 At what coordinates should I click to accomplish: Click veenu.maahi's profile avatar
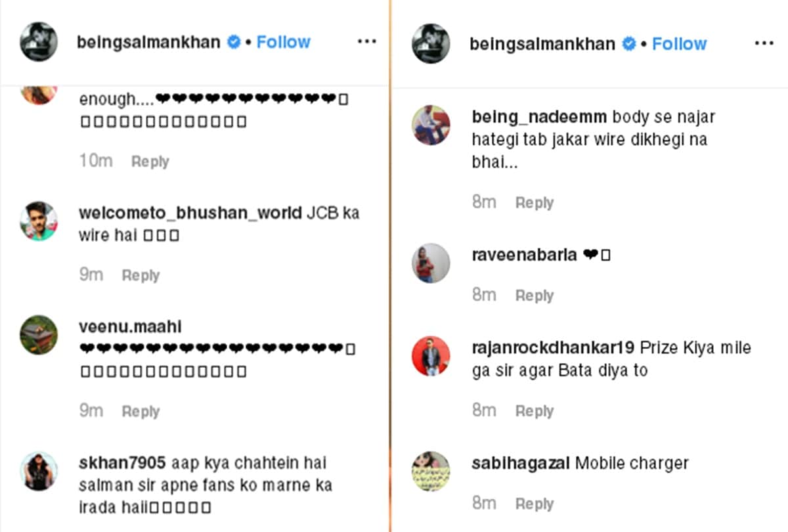[38, 335]
